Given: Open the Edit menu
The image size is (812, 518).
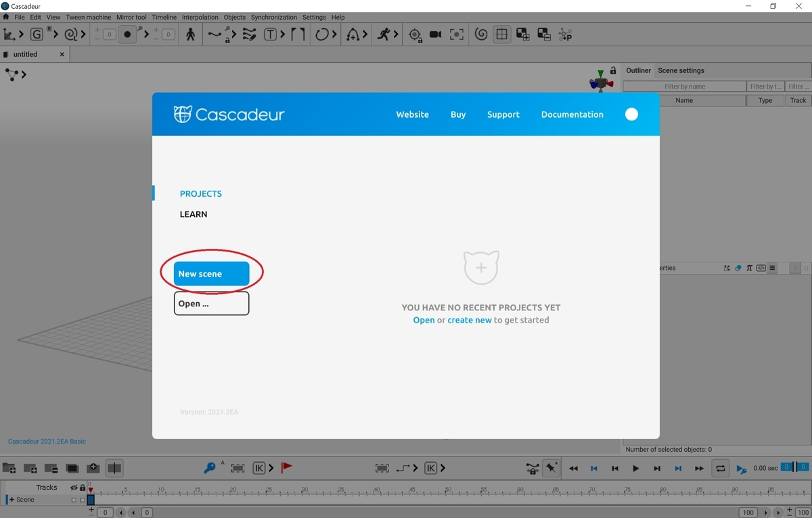Looking at the screenshot, I should (x=36, y=17).
